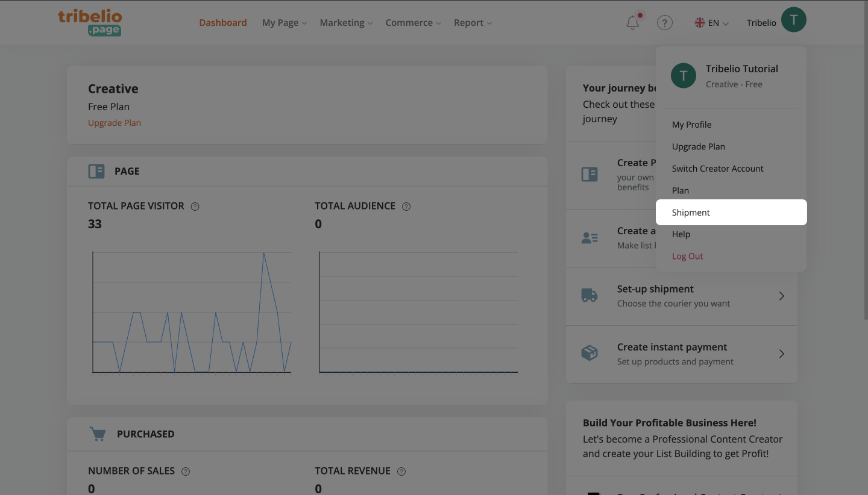Click the Set-up shipment truck icon
Image resolution: width=868 pixels, height=495 pixels.
(x=589, y=296)
